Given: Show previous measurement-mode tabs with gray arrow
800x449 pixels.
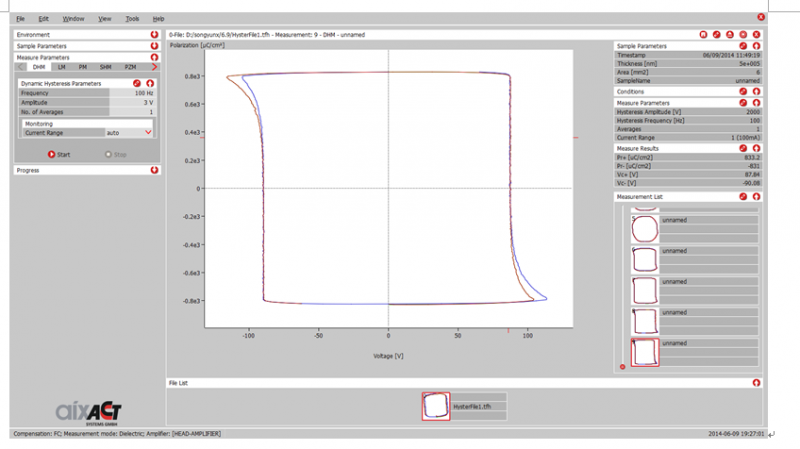Looking at the screenshot, I should click(20, 67).
